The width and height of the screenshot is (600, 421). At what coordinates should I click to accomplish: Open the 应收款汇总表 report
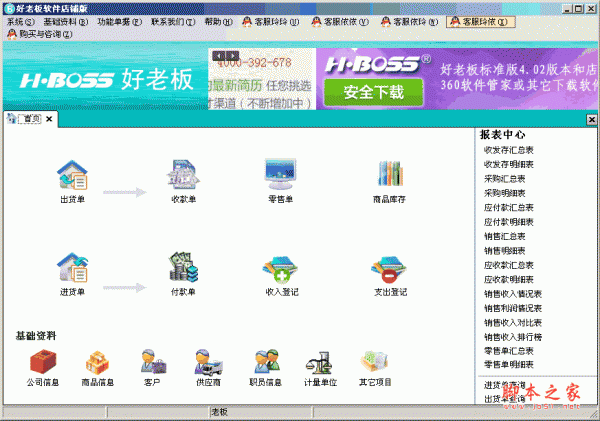tap(509, 265)
